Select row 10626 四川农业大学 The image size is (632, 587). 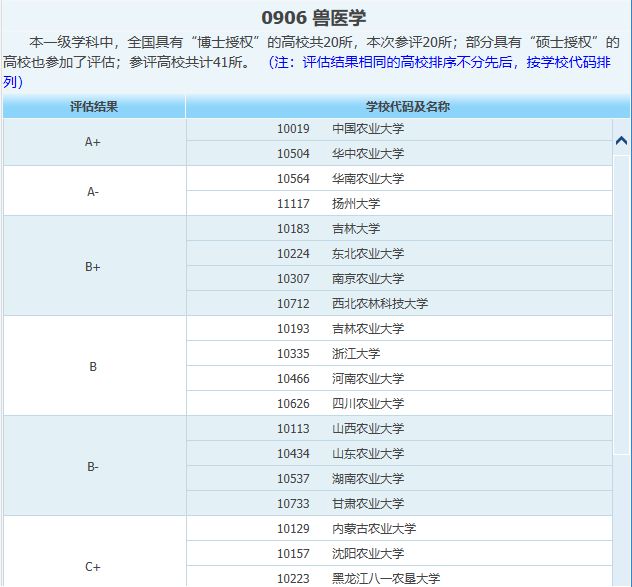pos(399,404)
